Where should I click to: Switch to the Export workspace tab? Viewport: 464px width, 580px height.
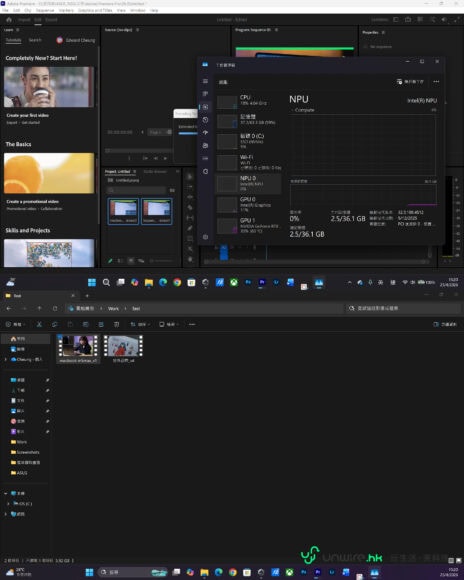[51, 20]
